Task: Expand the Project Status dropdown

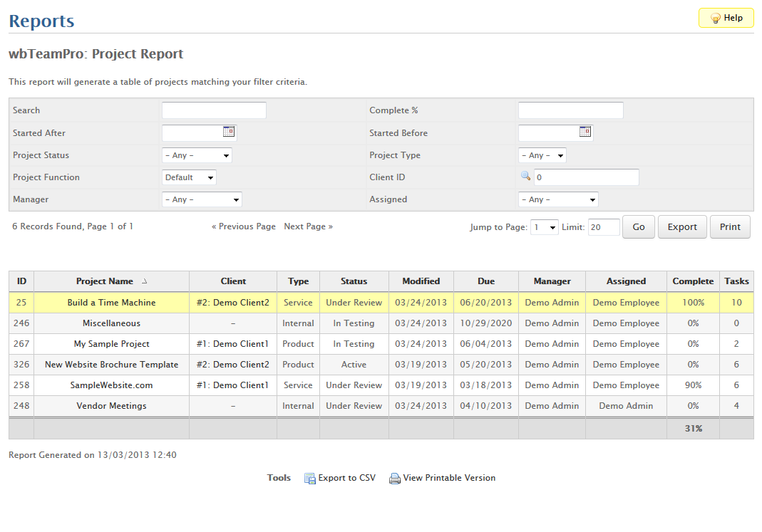Action: click(x=197, y=155)
